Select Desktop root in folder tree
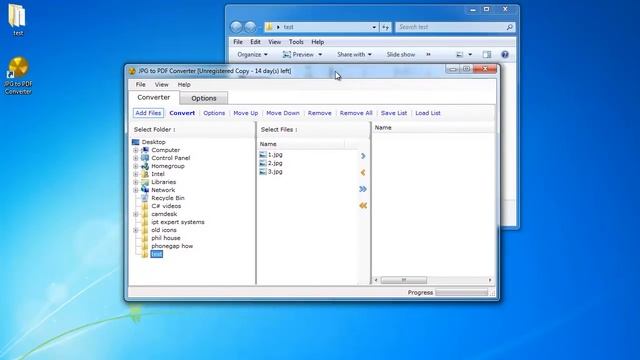Viewport: 640px width, 360px height. click(x=153, y=142)
